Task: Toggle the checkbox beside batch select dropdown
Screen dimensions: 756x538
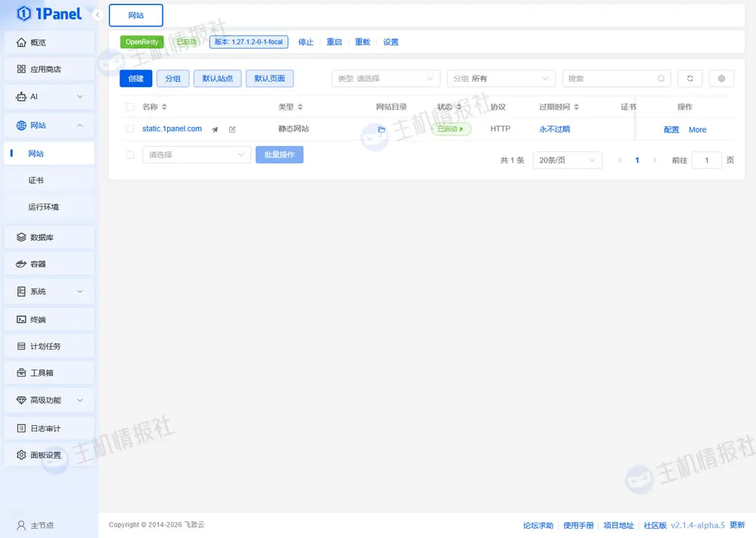Action: tap(130, 154)
